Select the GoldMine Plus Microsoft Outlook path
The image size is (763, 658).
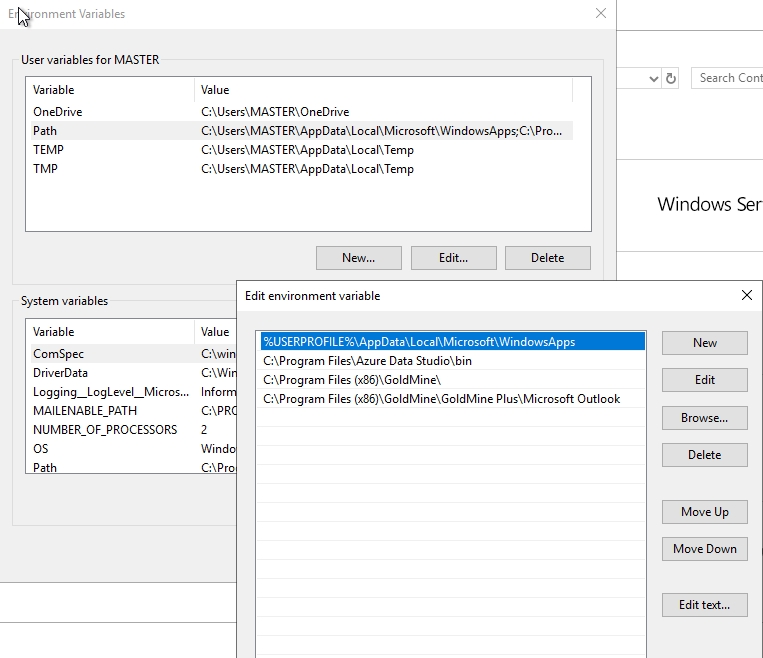(x=441, y=399)
